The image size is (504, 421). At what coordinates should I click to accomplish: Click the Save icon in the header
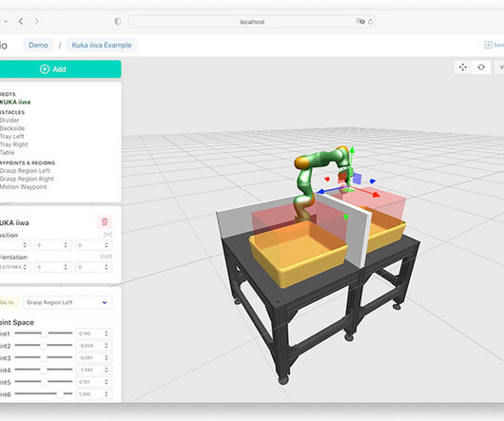click(x=488, y=45)
